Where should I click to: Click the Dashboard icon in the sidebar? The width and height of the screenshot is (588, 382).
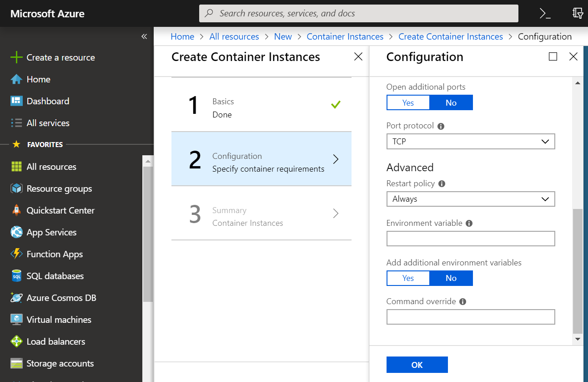(16, 101)
